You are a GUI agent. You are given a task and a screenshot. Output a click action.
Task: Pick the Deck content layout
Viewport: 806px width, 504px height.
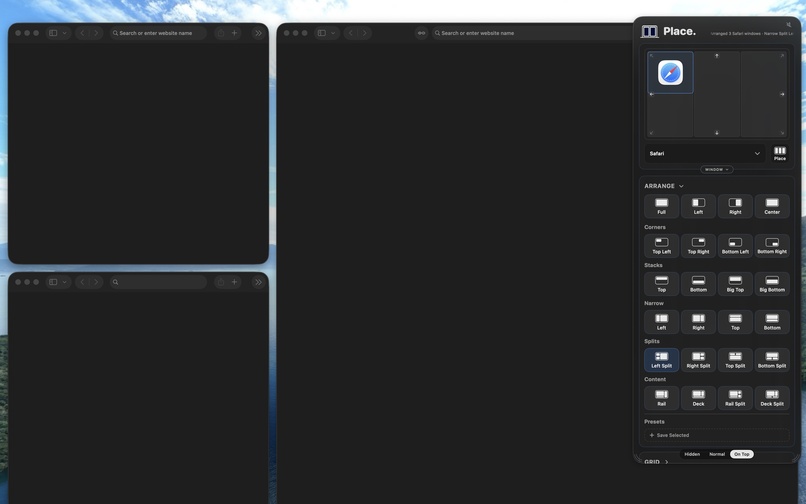click(x=698, y=398)
